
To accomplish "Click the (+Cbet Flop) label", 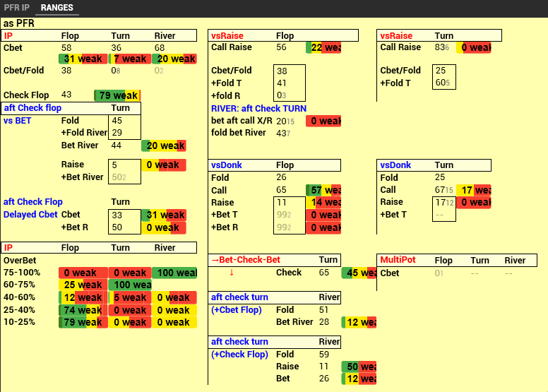I will [x=237, y=310].
